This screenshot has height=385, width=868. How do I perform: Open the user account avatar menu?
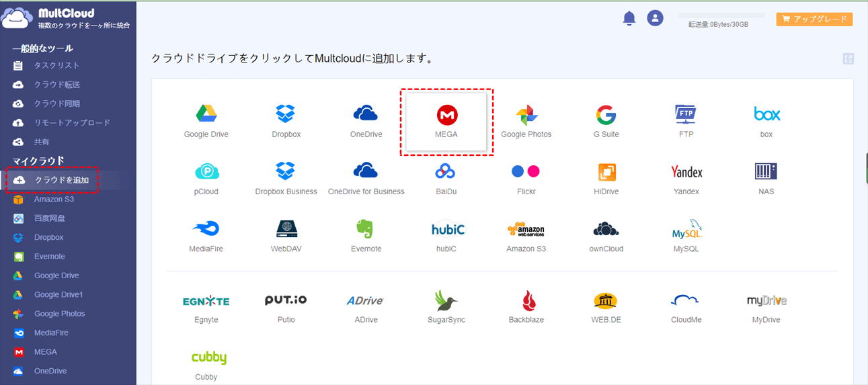(655, 18)
